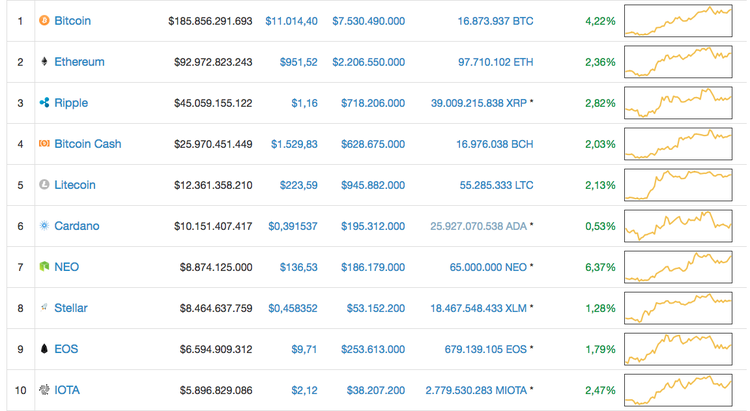View EOS price chart thumbnail
This screenshot has height=411, width=750.
tap(678, 349)
